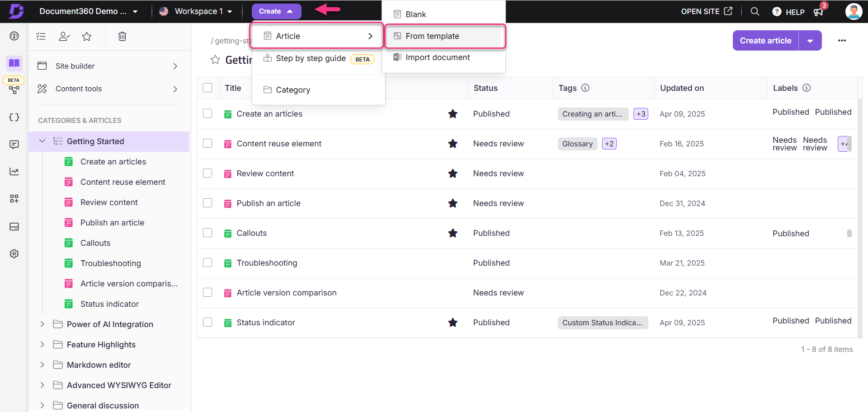Choose Blank article option
Screen dimensions: 868x412
click(x=443, y=14)
